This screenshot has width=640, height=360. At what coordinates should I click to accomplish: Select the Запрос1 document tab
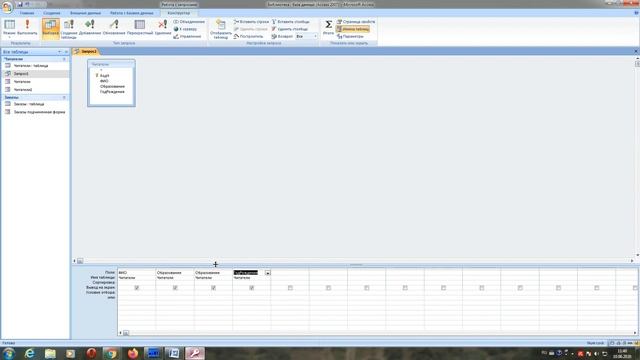tap(86, 51)
